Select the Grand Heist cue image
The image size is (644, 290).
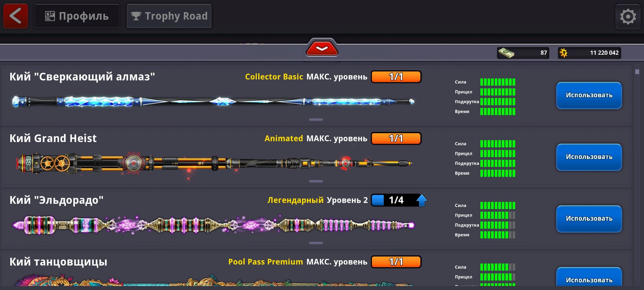[214, 163]
